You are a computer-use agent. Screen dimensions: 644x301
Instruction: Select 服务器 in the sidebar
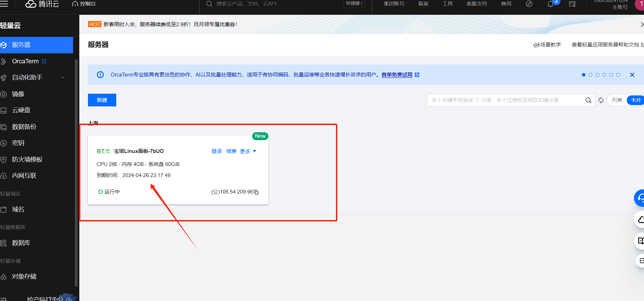(37, 45)
